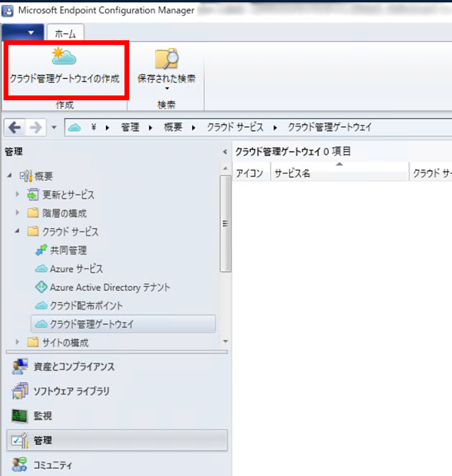
Task: Click the navigation tree vertical scrollbar
Action: 225,222
